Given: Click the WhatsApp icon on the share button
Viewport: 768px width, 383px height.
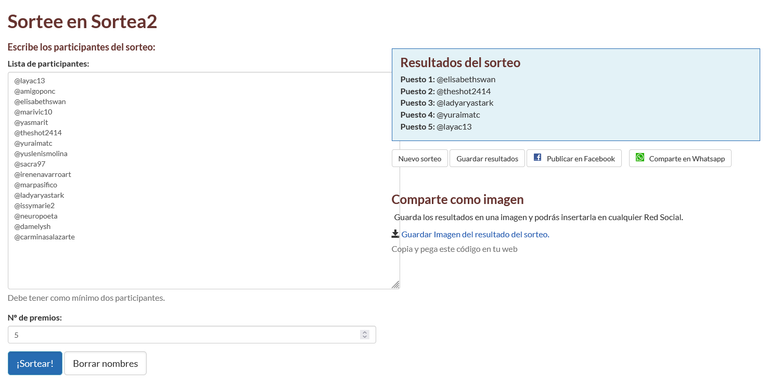Looking at the screenshot, I should (640, 157).
